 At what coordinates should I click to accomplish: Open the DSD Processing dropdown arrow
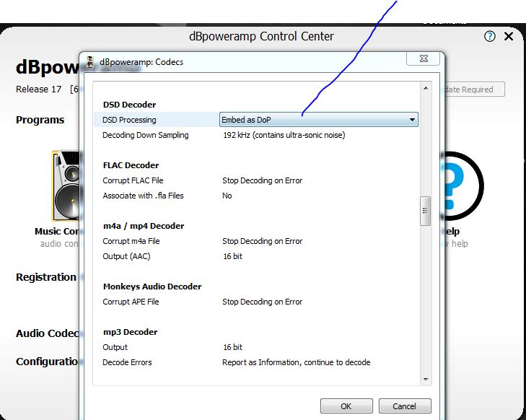(412, 120)
